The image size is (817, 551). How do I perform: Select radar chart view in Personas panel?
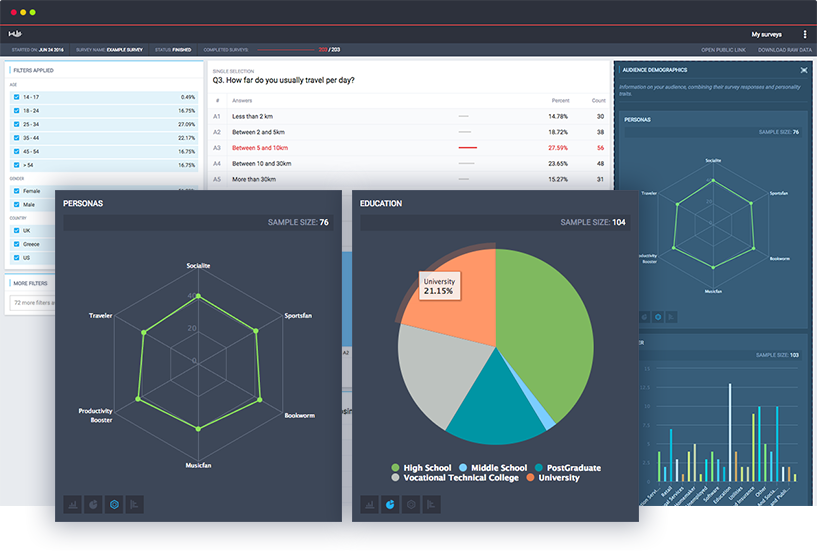pos(114,504)
